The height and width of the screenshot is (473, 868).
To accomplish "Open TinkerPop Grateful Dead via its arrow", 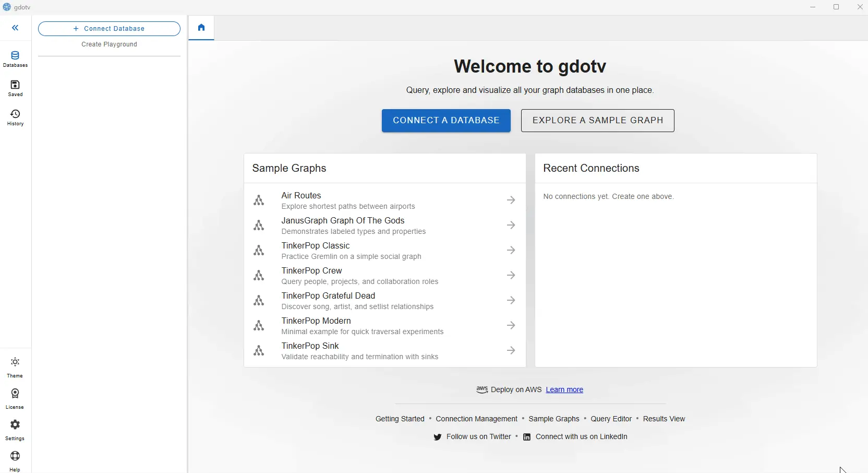I will pos(511,300).
